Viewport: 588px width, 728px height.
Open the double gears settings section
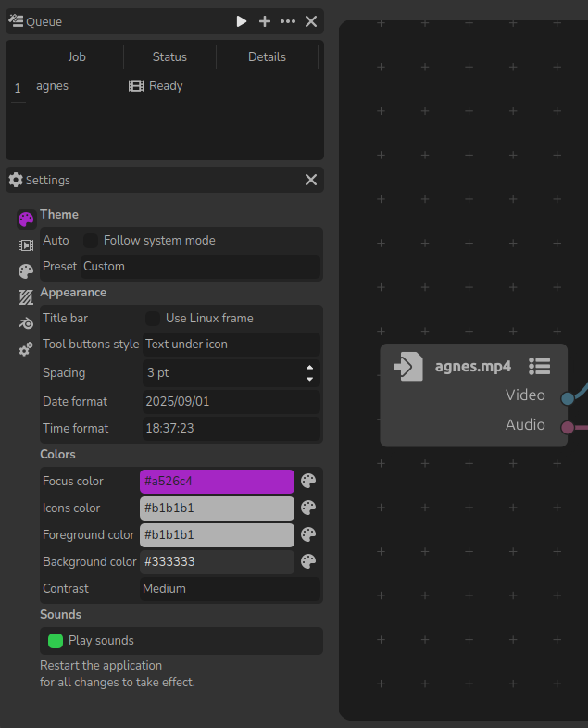pos(26,349)
